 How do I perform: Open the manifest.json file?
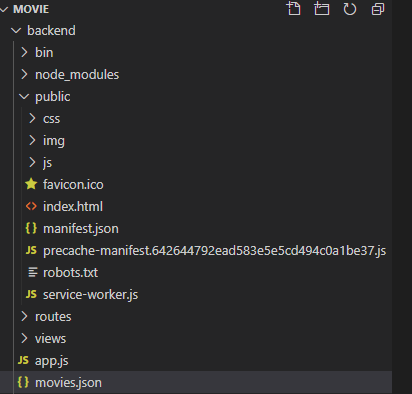[x=81, y=229]
